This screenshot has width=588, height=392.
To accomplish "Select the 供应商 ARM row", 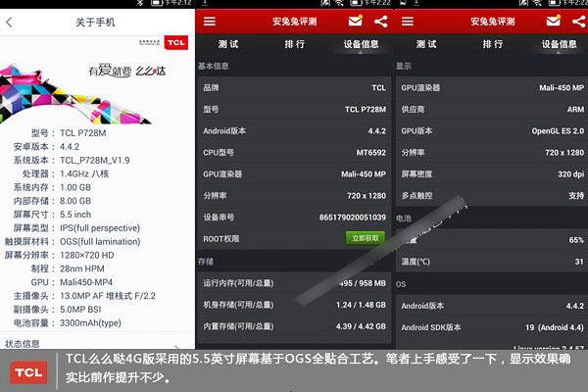I will point(492,110).
